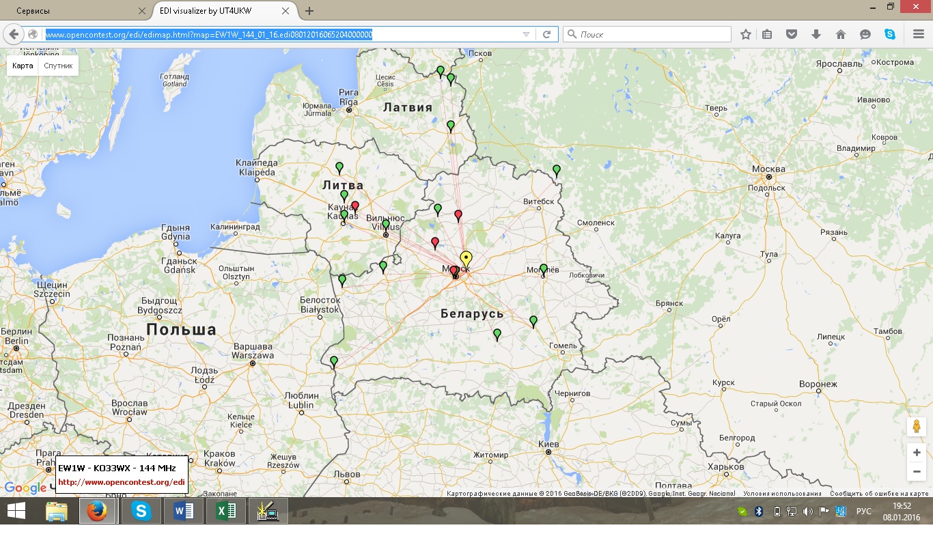
Task: Reload the current page
Action: (x=547, y=34)
